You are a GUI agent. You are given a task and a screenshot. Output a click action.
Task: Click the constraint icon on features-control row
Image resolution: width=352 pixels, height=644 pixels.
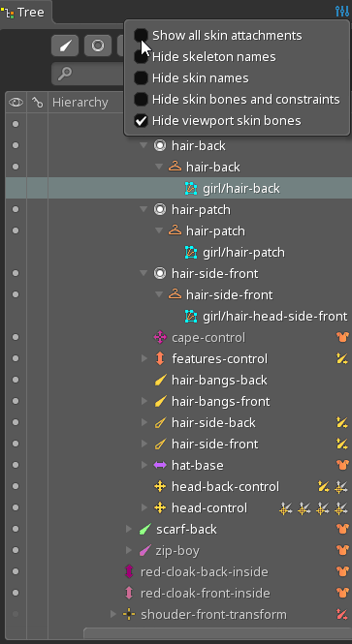coord(342,359)
